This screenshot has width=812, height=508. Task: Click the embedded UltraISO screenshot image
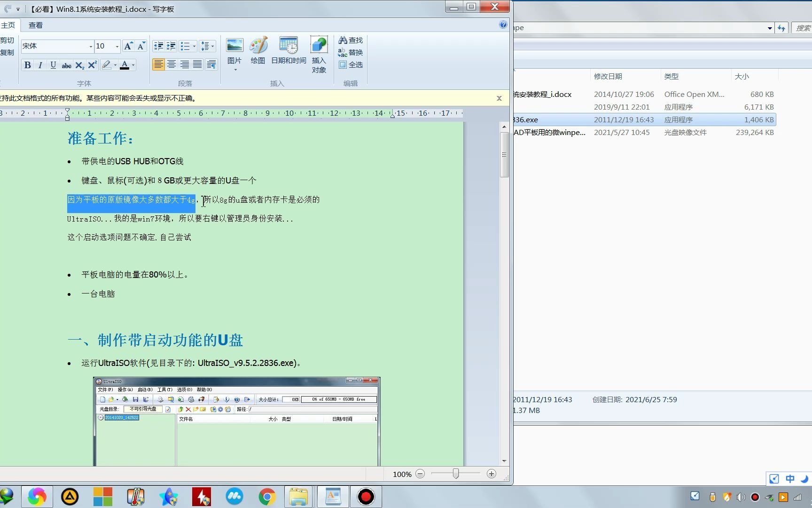coord(237,421)
